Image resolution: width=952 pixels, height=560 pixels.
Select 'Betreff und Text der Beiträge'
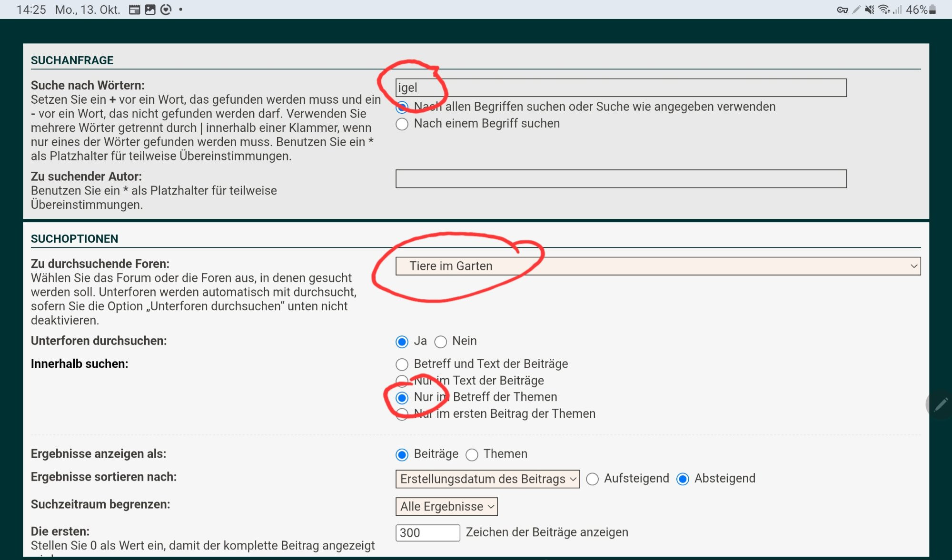(402, 364)
